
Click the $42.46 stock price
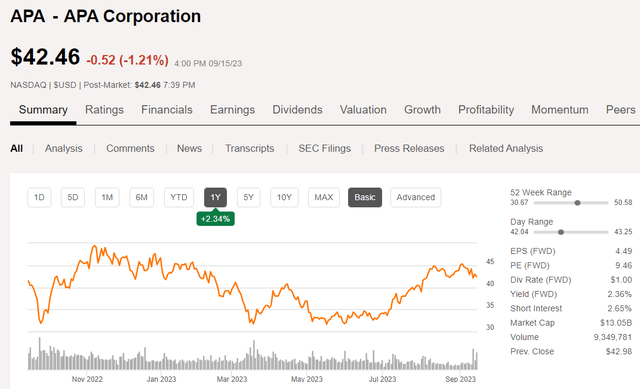(45, 57)
